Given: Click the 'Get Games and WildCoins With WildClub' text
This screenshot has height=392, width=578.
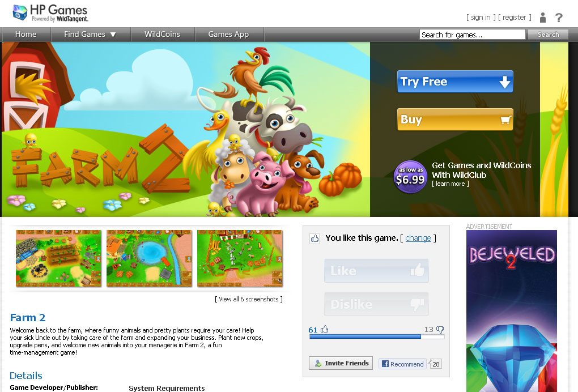Looking at the screenshot, I should 482,170.
